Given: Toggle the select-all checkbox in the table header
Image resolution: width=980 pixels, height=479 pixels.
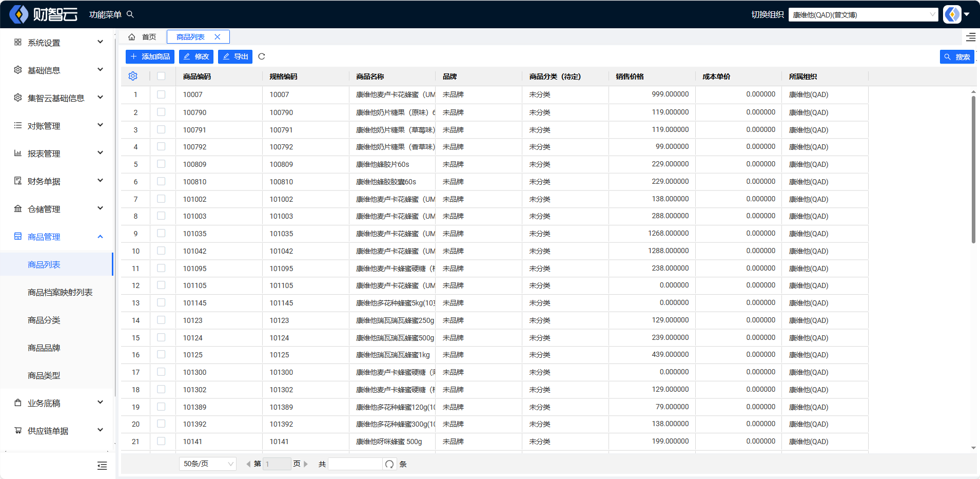Looking at the screenshot, I should 161,76.
